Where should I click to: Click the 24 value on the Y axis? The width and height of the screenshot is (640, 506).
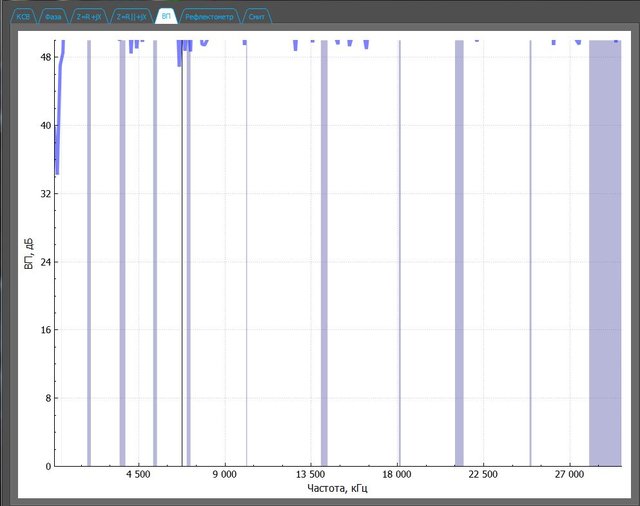coord(44,262)
